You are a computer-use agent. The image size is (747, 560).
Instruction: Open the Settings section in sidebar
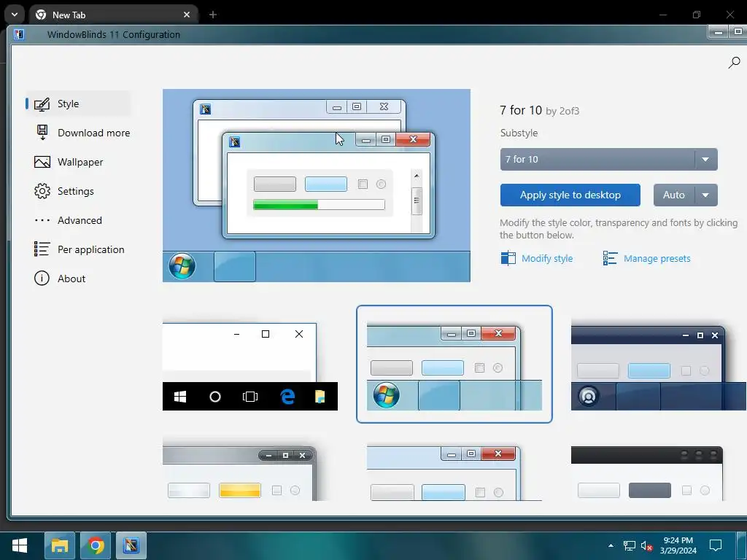pyautogui.click(x=78, y=191)
